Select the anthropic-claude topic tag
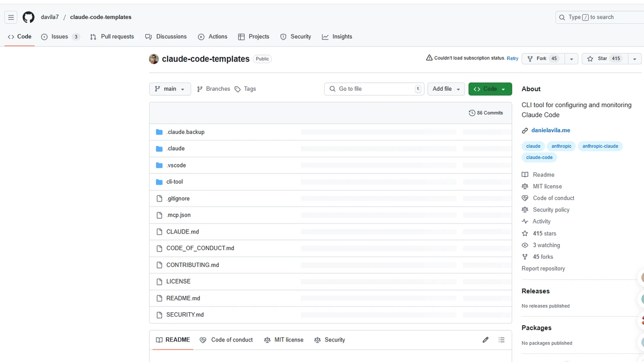 pos(600,146)
